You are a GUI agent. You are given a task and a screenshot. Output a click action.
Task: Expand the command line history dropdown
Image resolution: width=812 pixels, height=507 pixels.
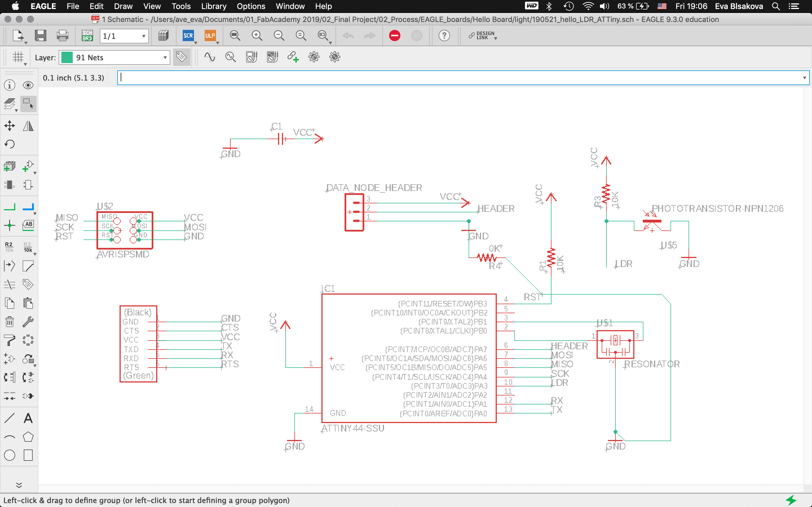804,78
